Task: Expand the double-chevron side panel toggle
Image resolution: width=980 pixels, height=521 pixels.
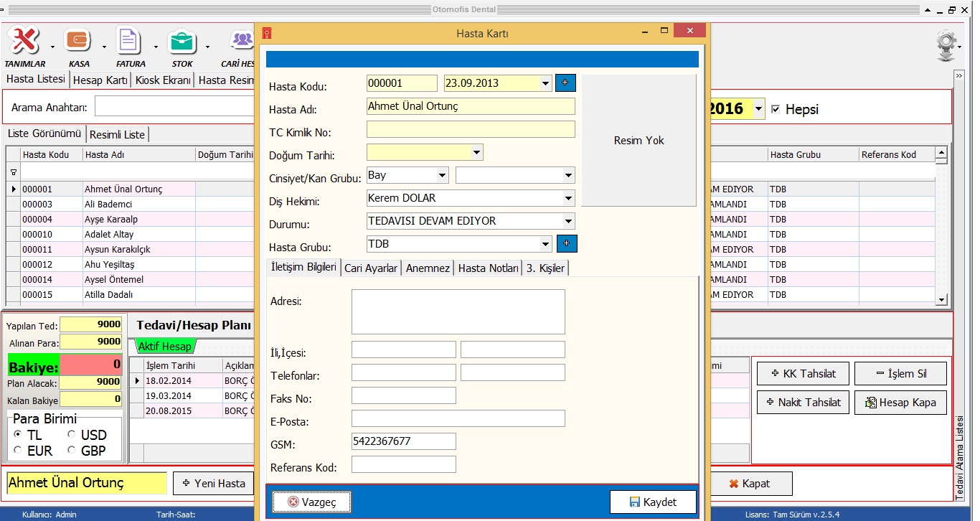Action: tap(958, 75)
